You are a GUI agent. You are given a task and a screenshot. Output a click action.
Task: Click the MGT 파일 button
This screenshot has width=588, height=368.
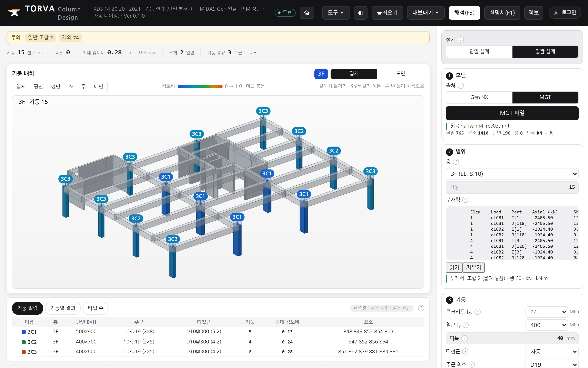[512, 113]
